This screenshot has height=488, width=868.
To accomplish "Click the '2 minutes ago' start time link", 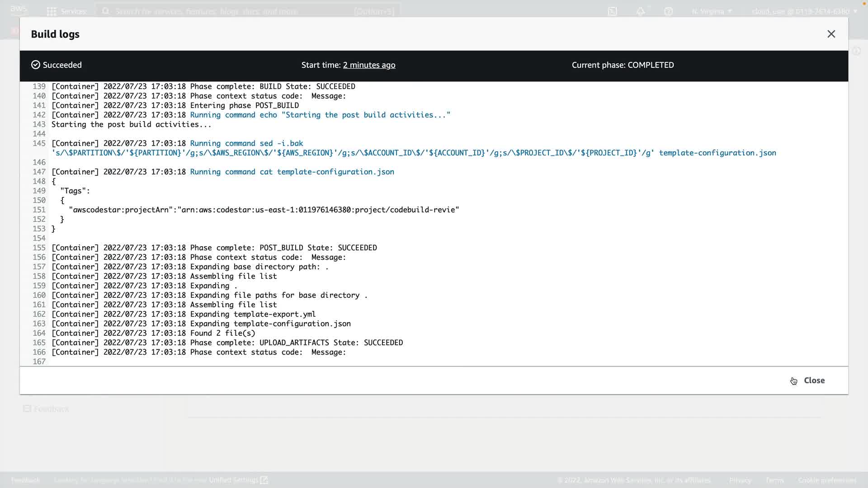I will click(369, 65).
